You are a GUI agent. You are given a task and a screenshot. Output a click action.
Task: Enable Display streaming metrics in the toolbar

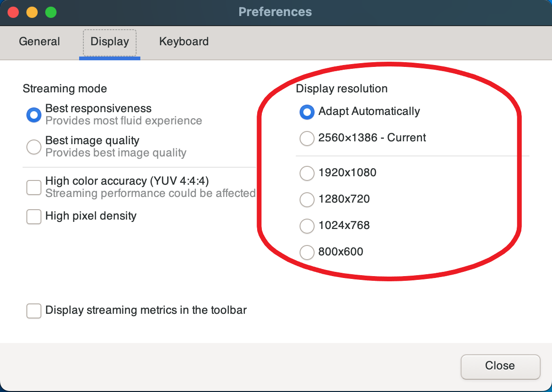[x=33, y=310]
